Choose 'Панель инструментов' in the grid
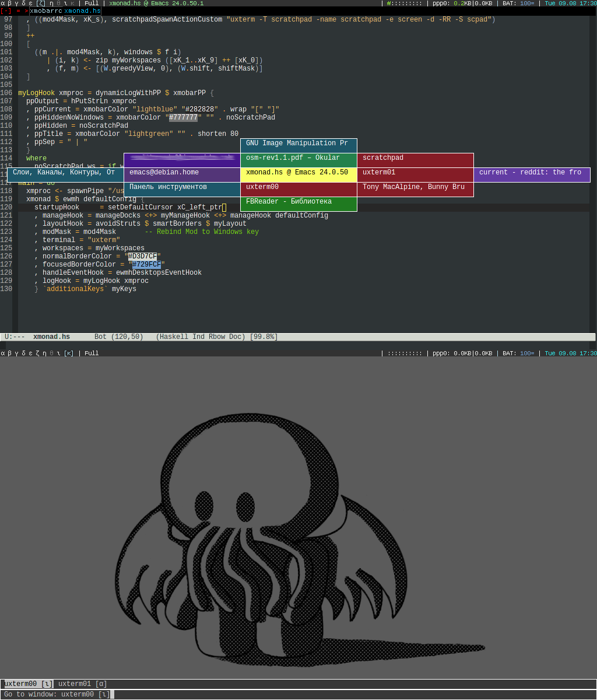Image resolution: width=597 pixels, height=700 pixels. tap(182, 190)
